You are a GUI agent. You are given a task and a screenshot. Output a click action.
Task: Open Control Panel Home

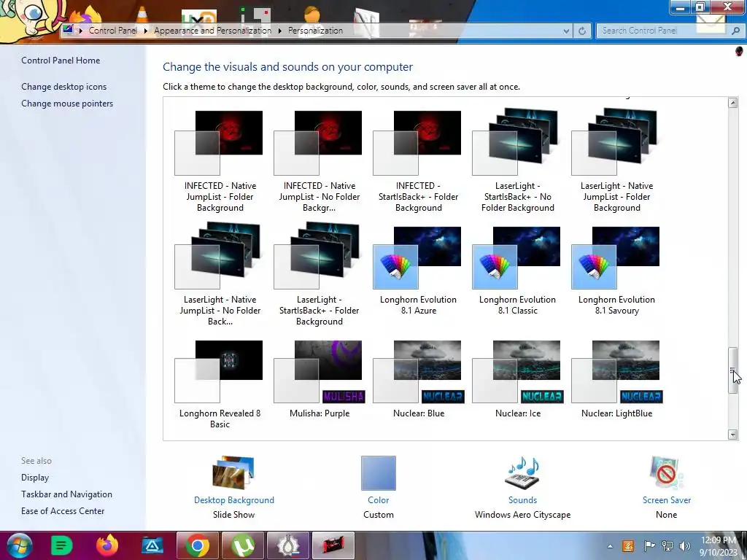[61, 61]
